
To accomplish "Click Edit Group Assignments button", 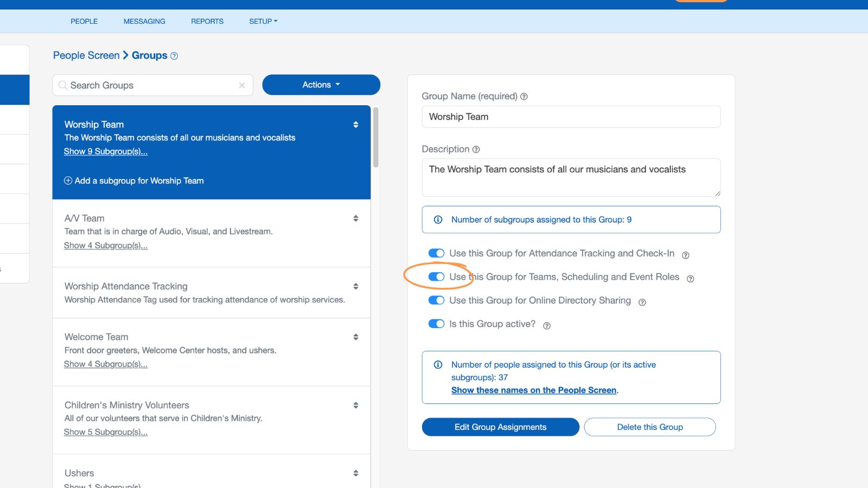I will click(500, 427).
